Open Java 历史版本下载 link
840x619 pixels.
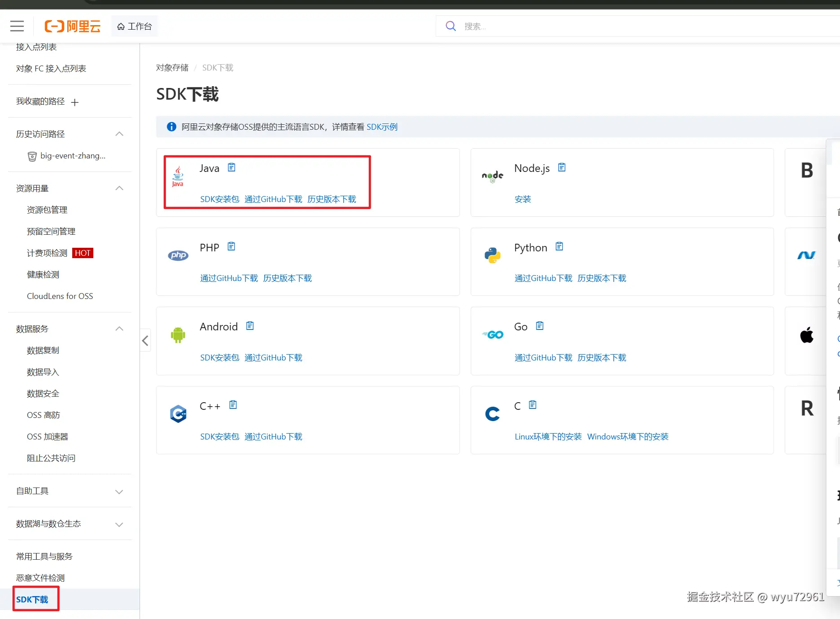click(332, 199)
